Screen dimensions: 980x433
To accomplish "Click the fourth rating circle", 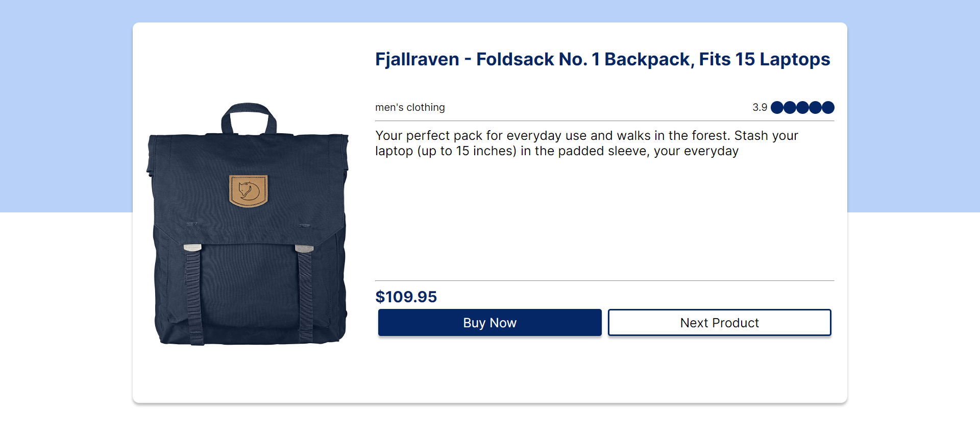I will 815,107.
